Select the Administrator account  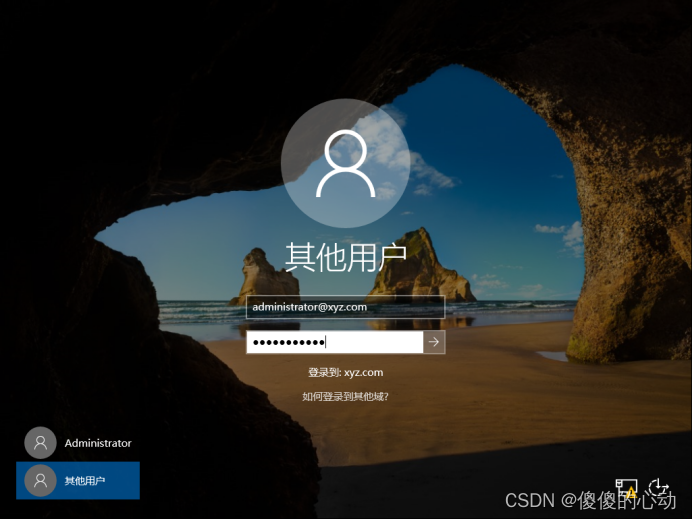pyautogui.click(x=78, y=443)
